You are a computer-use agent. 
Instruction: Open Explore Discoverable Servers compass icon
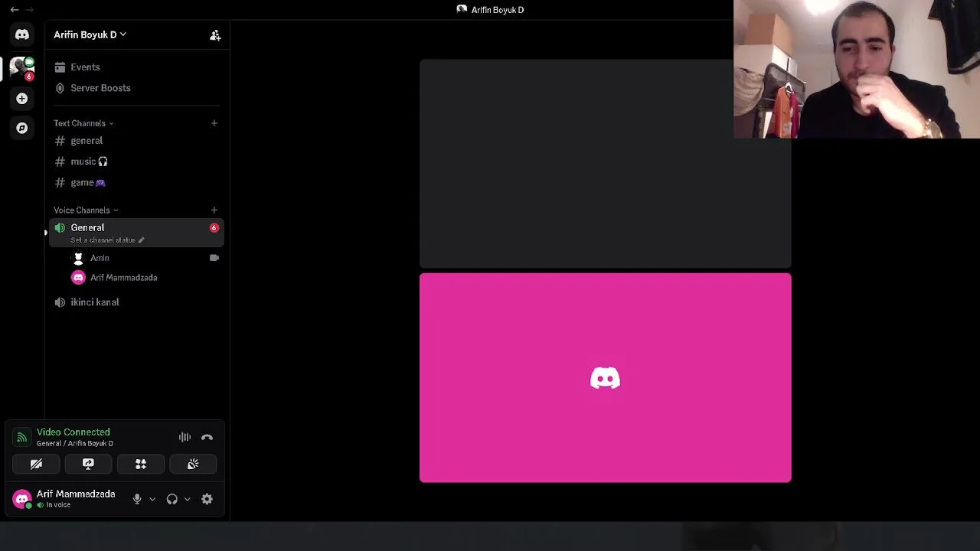(21, 128)
